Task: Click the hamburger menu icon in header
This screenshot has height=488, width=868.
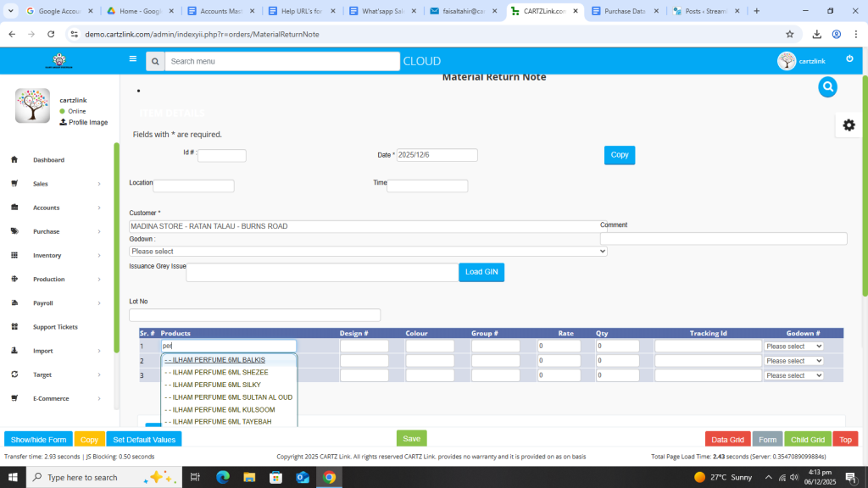Action: click(132, 59)
